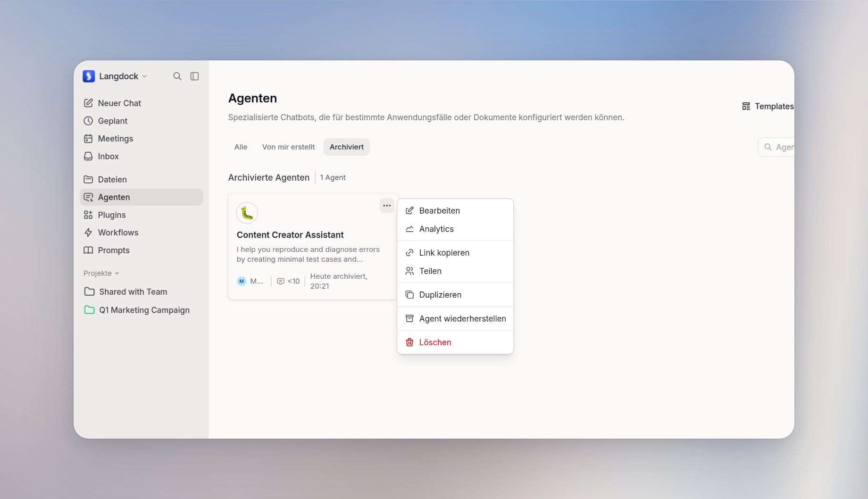Choose Teilen in the context menu
Image resolution: width=868 pixels, height=499 pixels.
(455, 271)
